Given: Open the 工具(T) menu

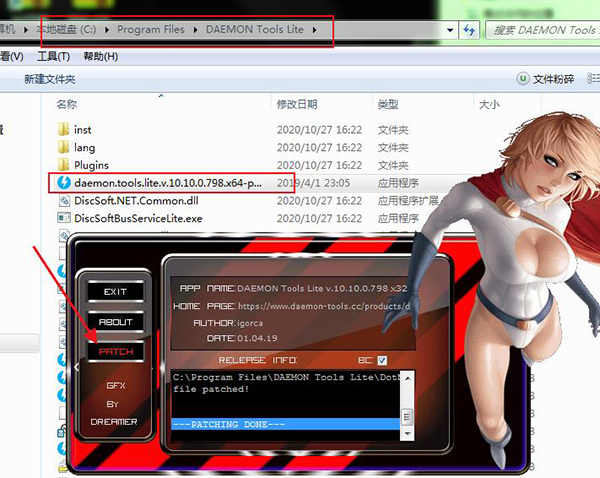Looking at the screenshot, I should (x=54, y=57).
